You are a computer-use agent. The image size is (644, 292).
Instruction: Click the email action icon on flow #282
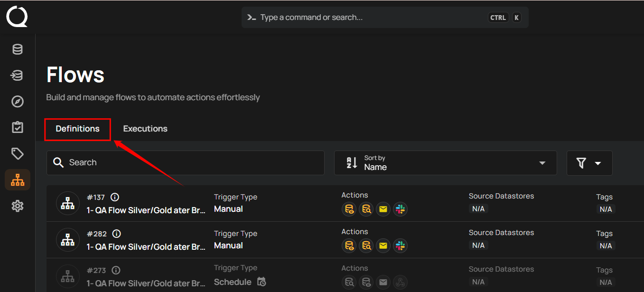tap(383, 245)
